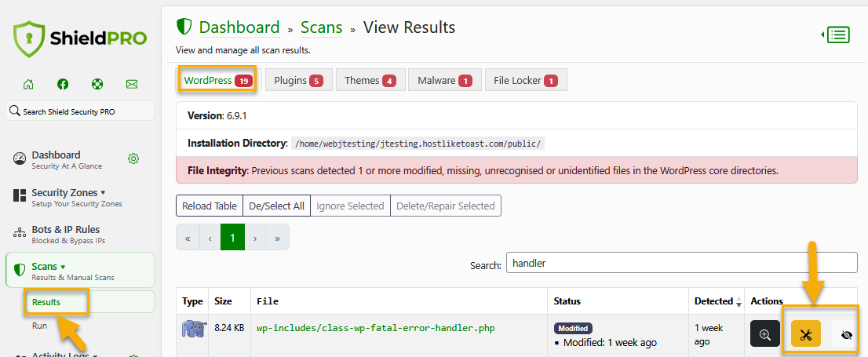
Task: Click the installation directory path text
Action: [x=418, y=144]
